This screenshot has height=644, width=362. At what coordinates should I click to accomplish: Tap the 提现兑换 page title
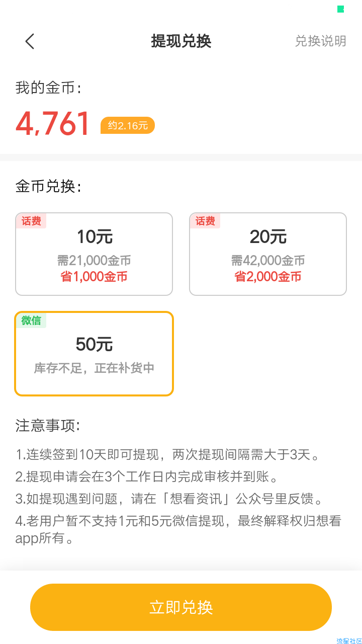pyautogui.click(x=181, y=41)
